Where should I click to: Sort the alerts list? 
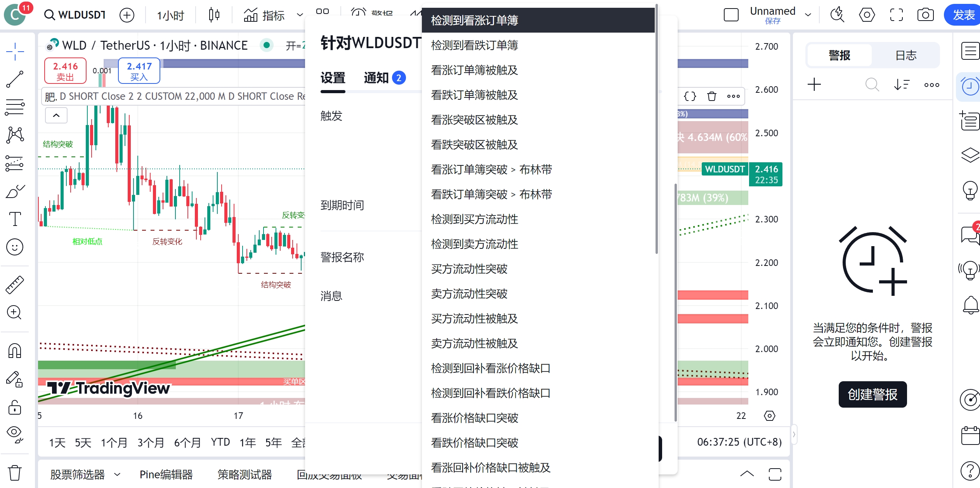coord(902,85)
